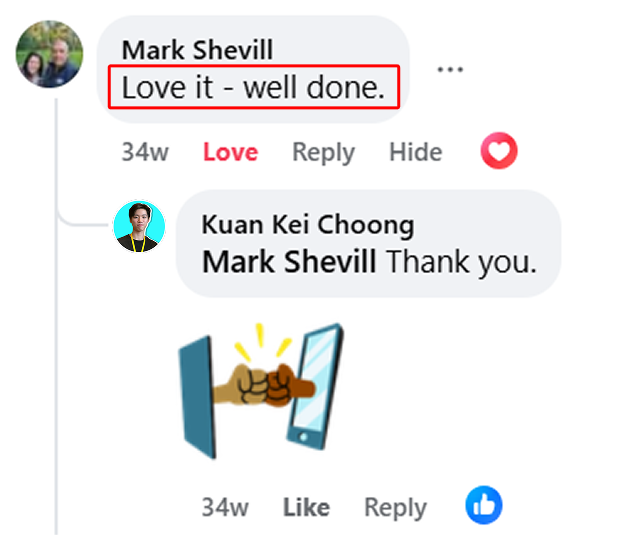Open the 34w timestamp on Kuan's reply
632x535 pixels.
225,507
